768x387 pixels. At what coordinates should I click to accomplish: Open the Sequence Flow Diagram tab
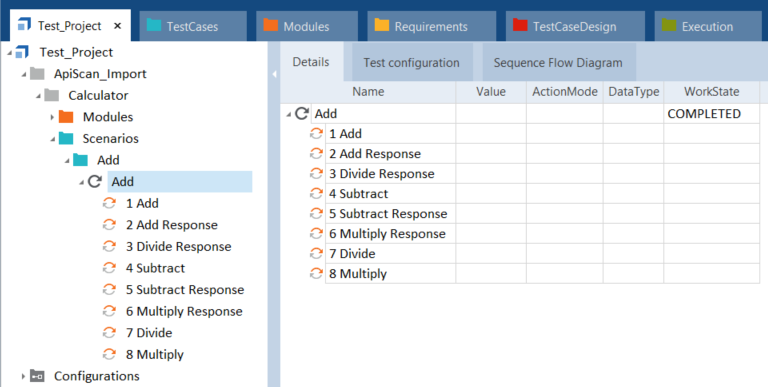pyautogui.click(x=558, y=62)
